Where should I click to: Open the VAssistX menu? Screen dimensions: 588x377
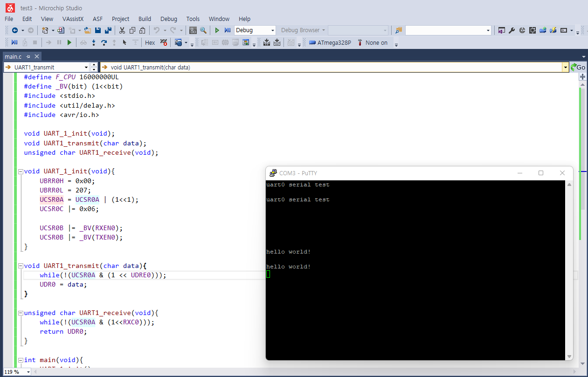73,19
